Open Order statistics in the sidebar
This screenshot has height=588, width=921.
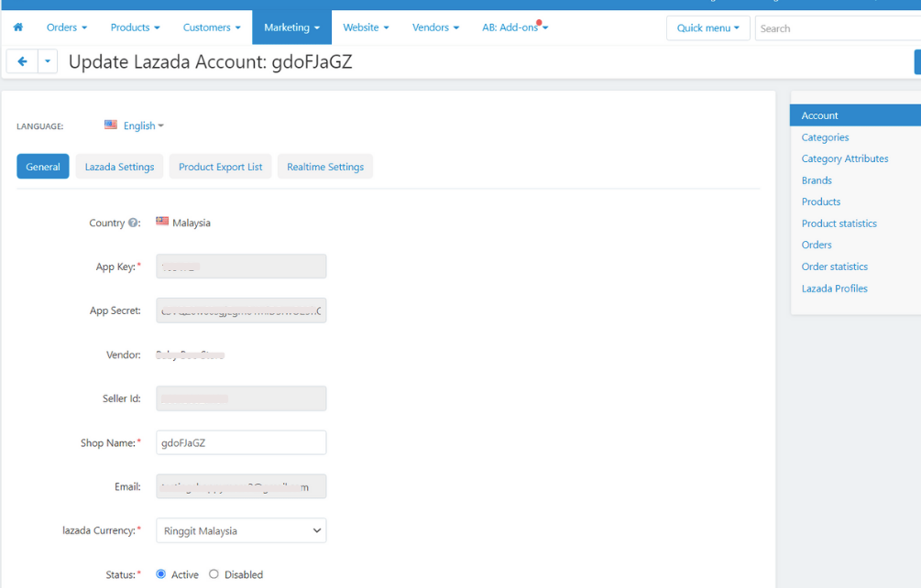834,267
